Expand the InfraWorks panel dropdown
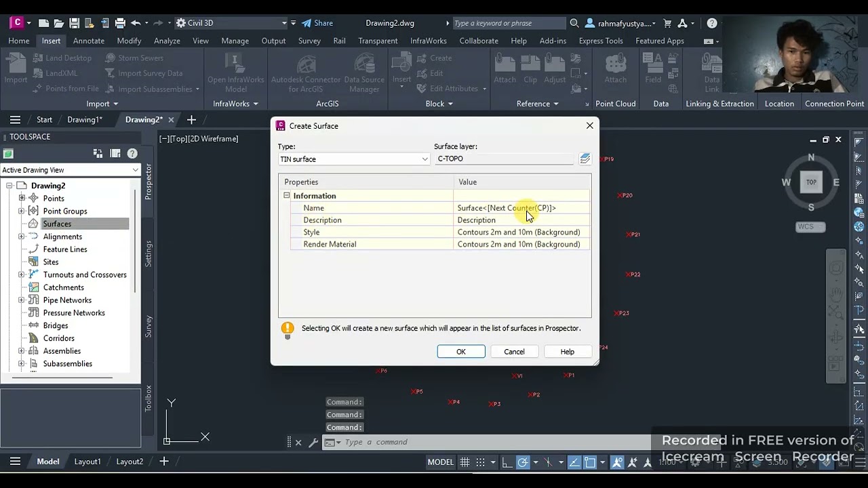 pos(256,104)
